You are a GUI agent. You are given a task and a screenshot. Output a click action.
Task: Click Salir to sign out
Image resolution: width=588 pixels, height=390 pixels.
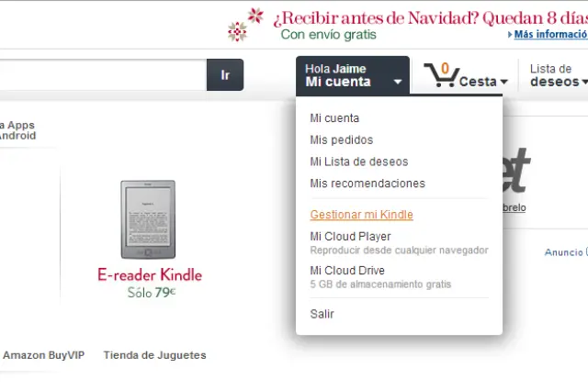point(322,314)
